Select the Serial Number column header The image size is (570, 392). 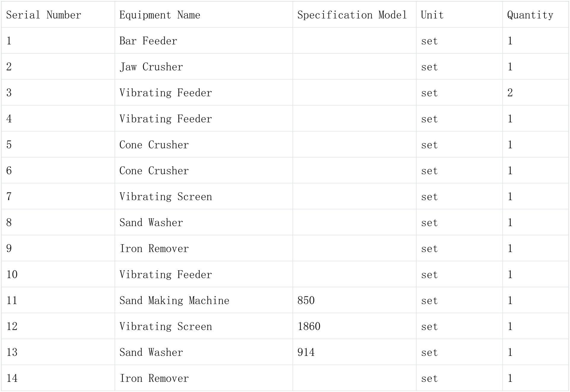tap(58, 15)
